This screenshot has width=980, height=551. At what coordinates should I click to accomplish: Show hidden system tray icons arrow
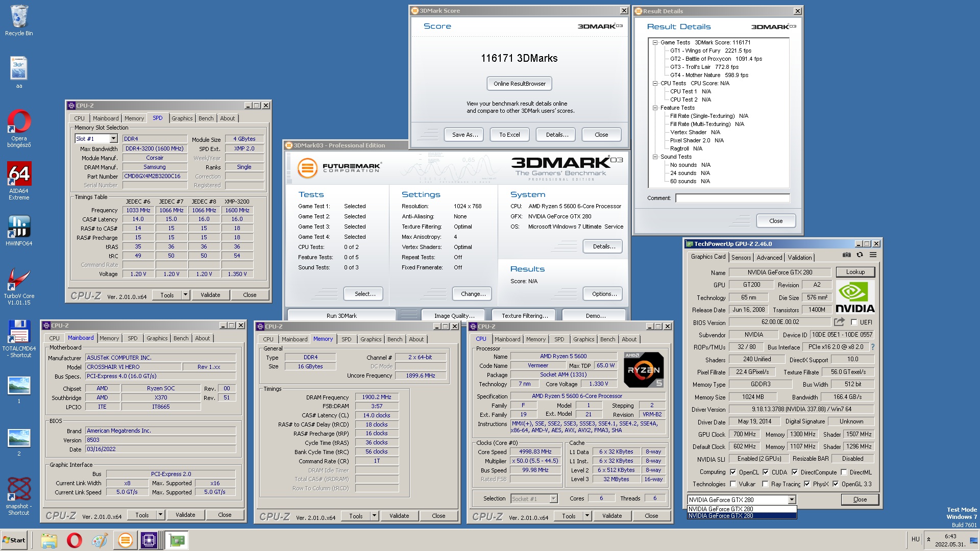928,539
